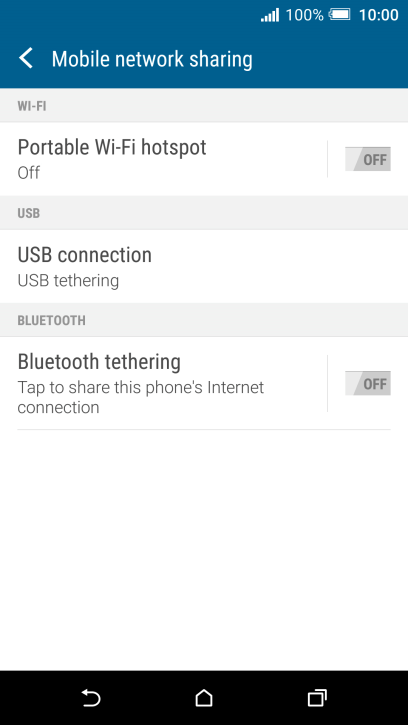Tap the back arrow in header
Viewport: 408px width, 725px height.
(26, 59)
